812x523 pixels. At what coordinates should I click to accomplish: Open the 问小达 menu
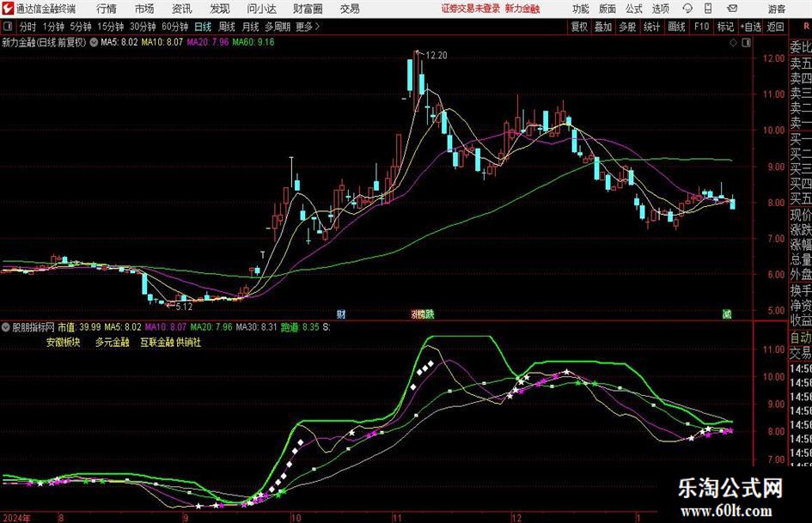tap(261, 9)
